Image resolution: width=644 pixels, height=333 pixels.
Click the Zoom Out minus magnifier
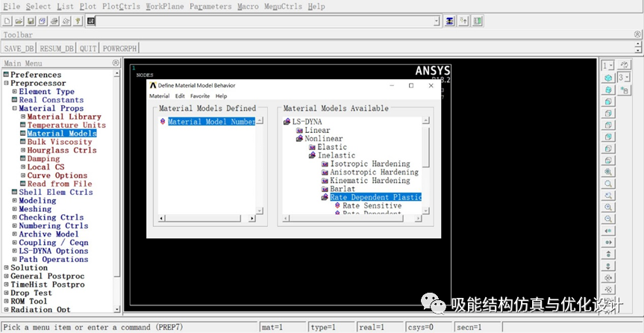click(x=608, y=219)
